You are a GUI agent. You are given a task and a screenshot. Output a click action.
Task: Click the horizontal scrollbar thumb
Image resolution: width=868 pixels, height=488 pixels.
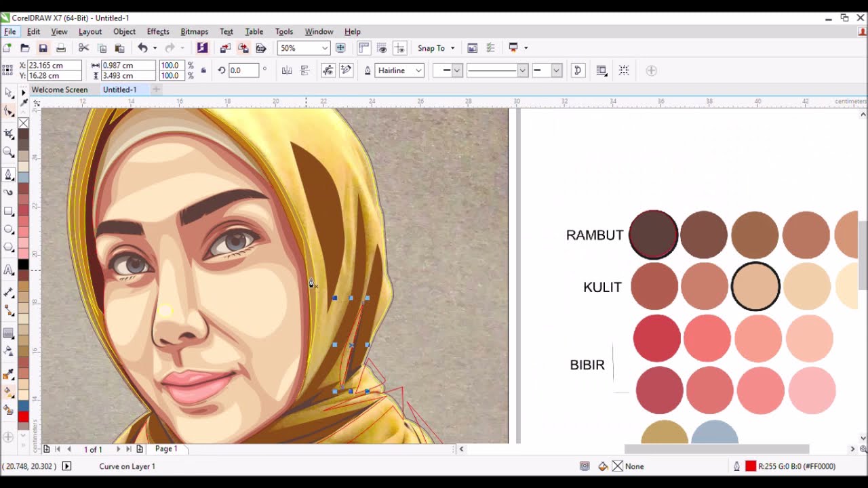[x=717, y=449]
